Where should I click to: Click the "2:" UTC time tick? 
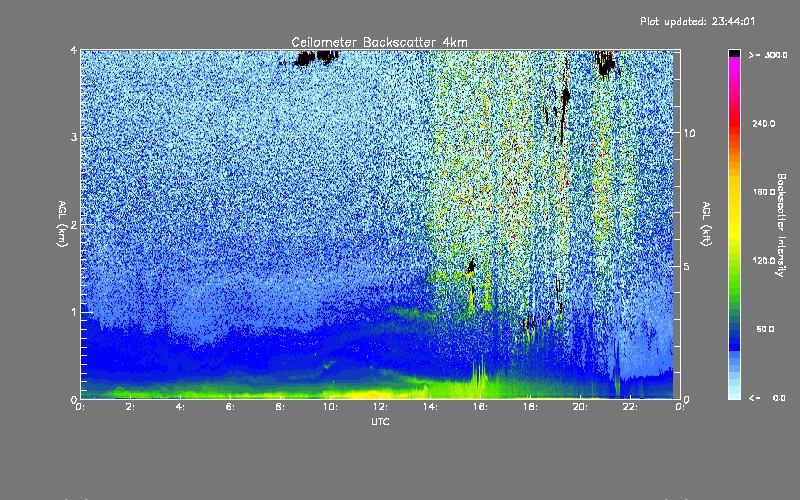tap(130, 407)
